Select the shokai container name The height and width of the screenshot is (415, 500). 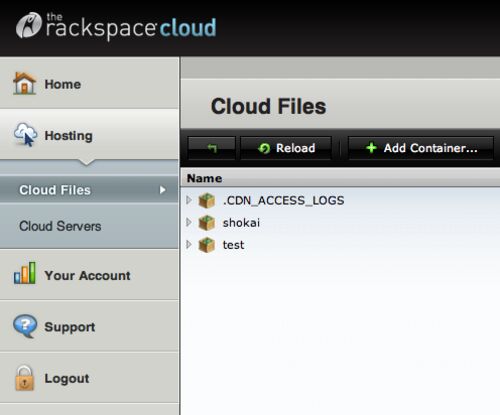[x=241, y=223]
